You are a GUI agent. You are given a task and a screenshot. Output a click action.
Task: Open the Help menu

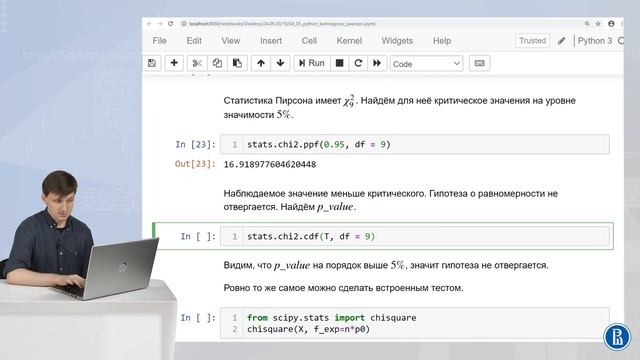click(x=442, y=41)
